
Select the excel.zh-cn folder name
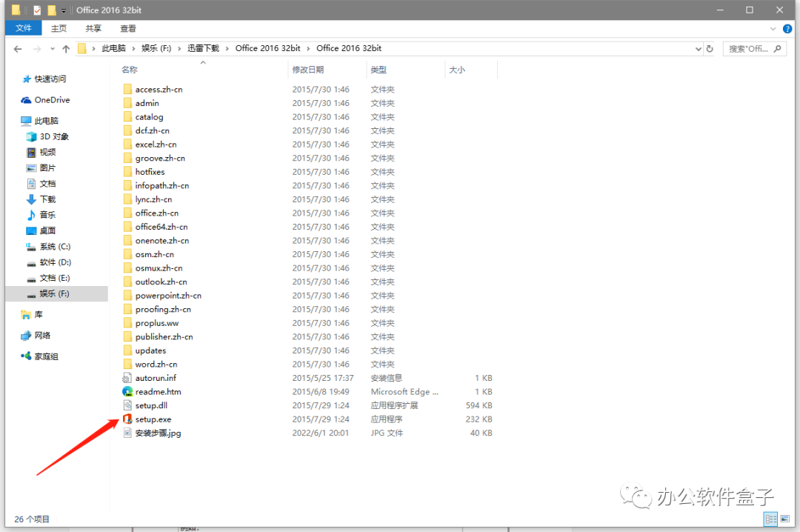156,144
